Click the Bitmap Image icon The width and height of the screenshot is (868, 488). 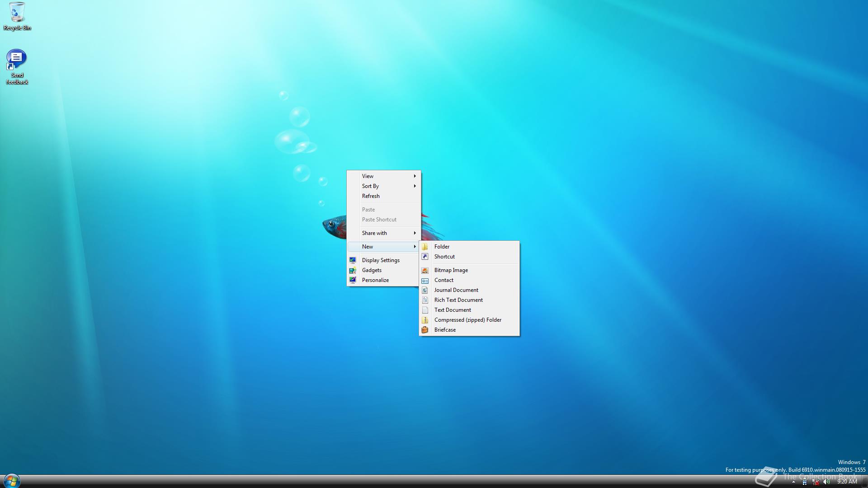pyautogui.click(x=425, y=270)
